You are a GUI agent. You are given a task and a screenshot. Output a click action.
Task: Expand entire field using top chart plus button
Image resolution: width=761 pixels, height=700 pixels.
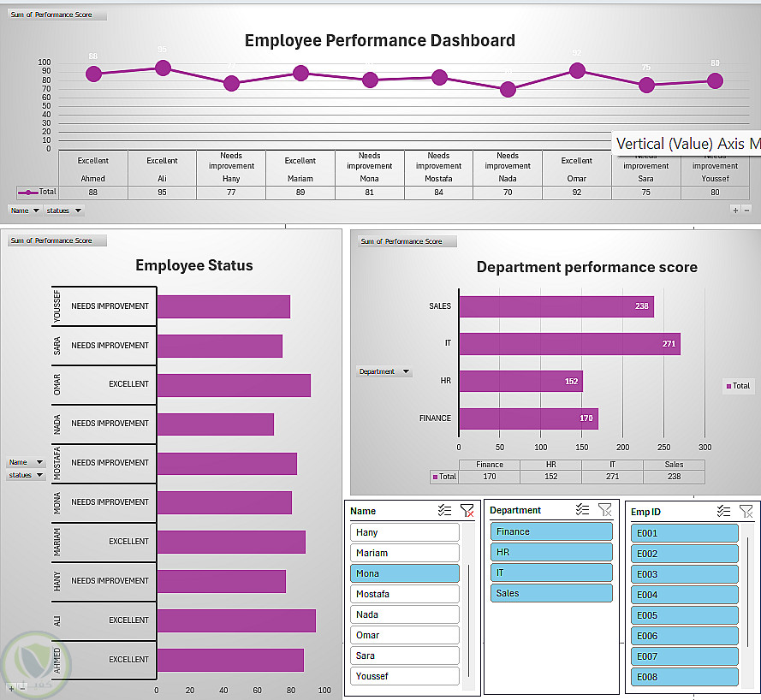point(736,210)
